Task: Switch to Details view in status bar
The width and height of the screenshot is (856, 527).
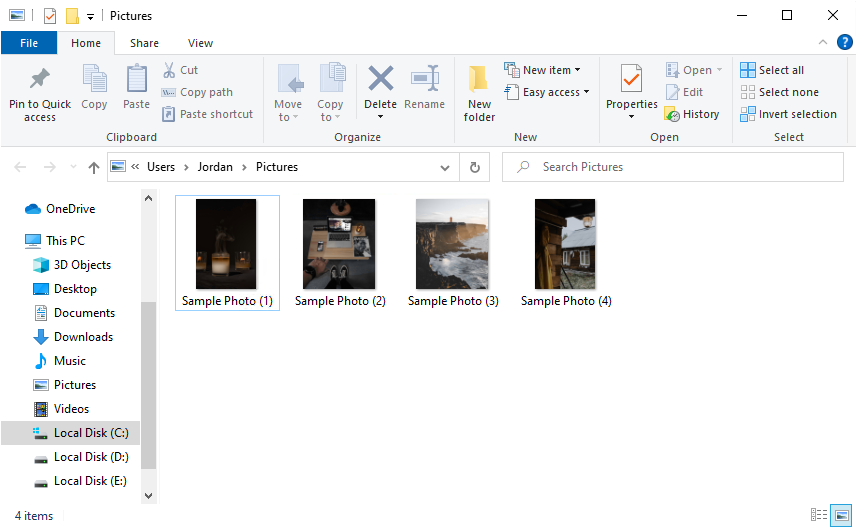Action: point(818,514)
